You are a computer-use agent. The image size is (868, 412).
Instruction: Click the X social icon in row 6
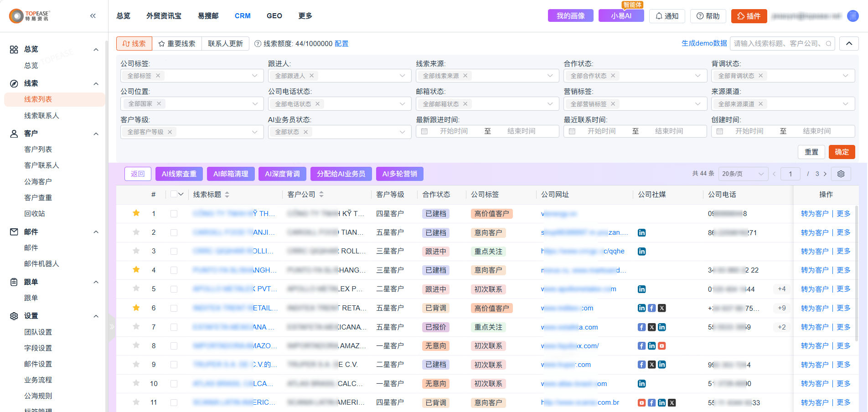pos(662,308)
